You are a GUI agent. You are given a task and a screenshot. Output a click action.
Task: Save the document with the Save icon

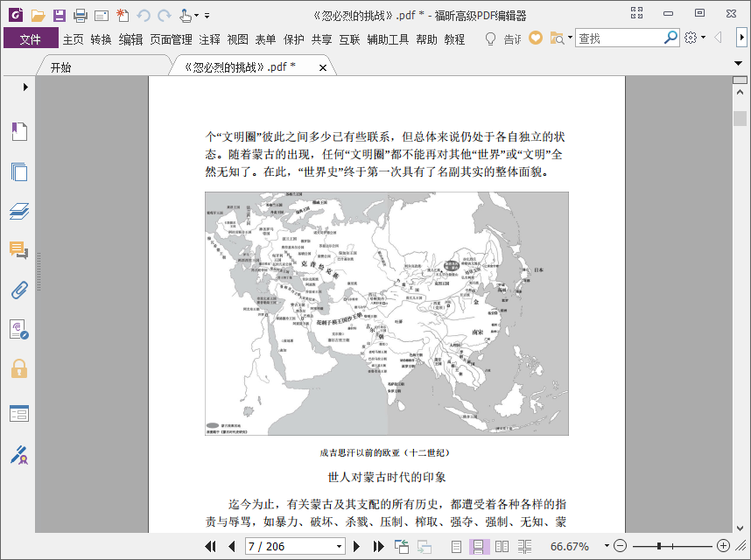click(x=59, y=16)
